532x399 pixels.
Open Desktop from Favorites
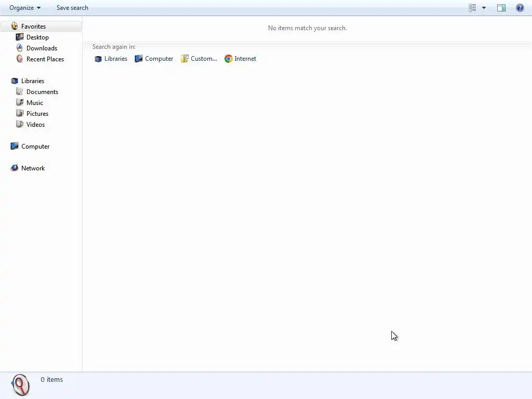tap(37, 37)
